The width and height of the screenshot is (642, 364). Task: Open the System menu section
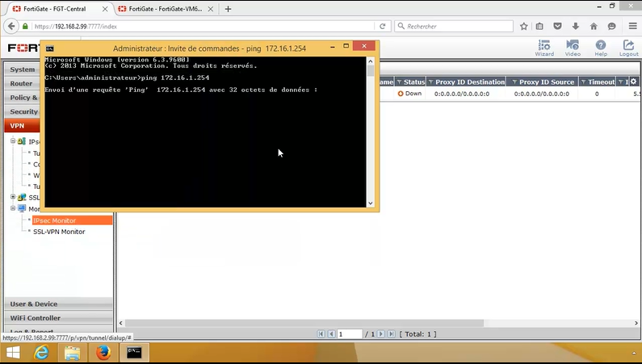click(x=23, y=69)
